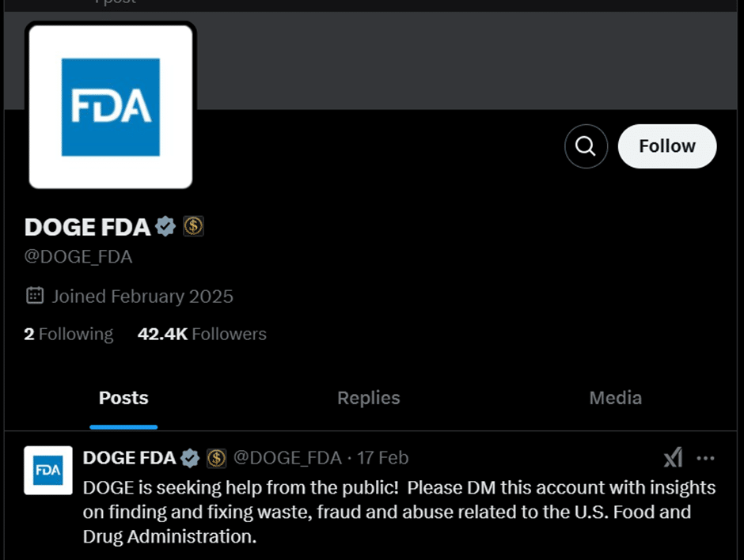
Task: Open the post text about seeking help
Action: [399, 512]
